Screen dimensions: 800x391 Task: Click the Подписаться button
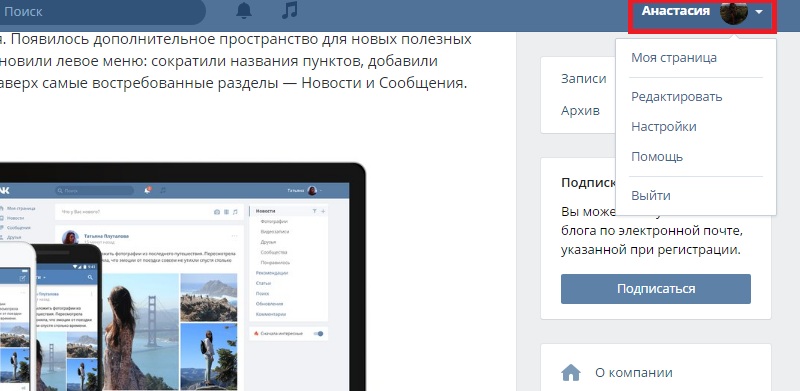tap(656, 288)
